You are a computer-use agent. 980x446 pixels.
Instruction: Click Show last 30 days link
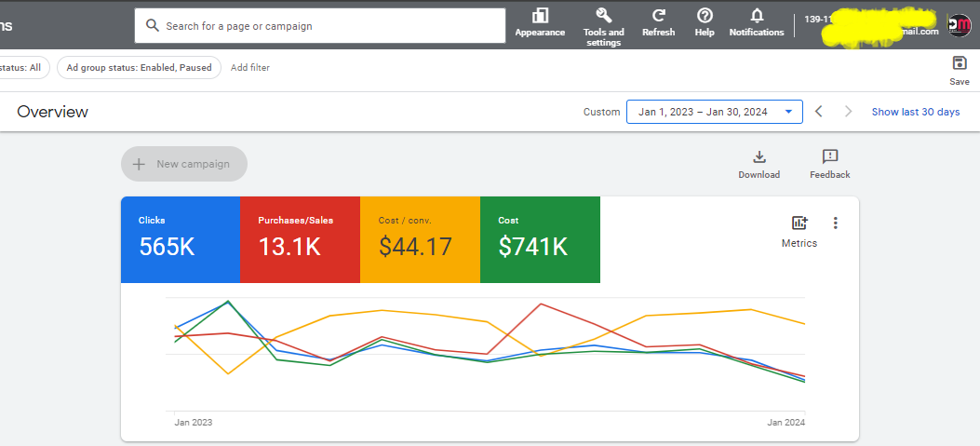point(916,112)
